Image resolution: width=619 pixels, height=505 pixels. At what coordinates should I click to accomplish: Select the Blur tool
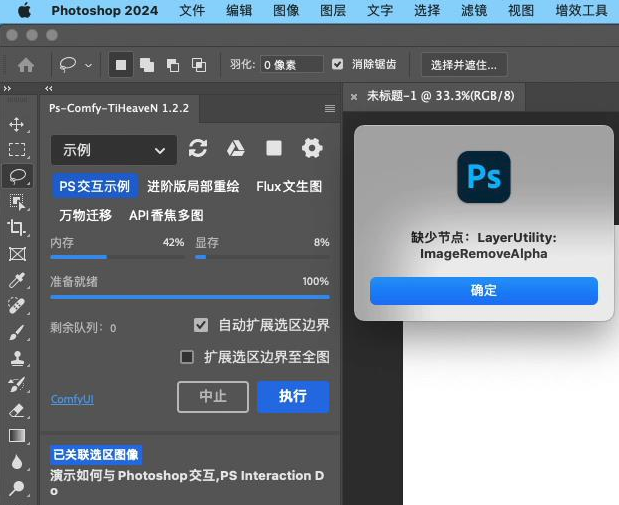[x=17, y=462]
